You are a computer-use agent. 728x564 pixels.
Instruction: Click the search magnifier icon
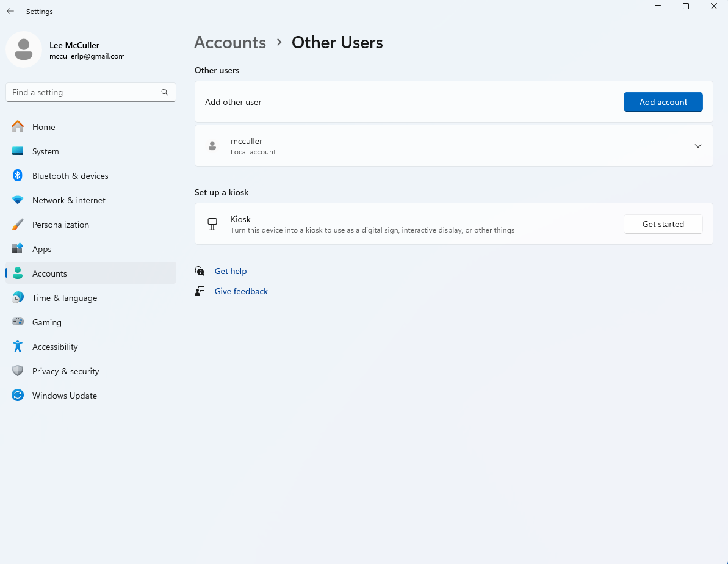click(x=164, y=92)
